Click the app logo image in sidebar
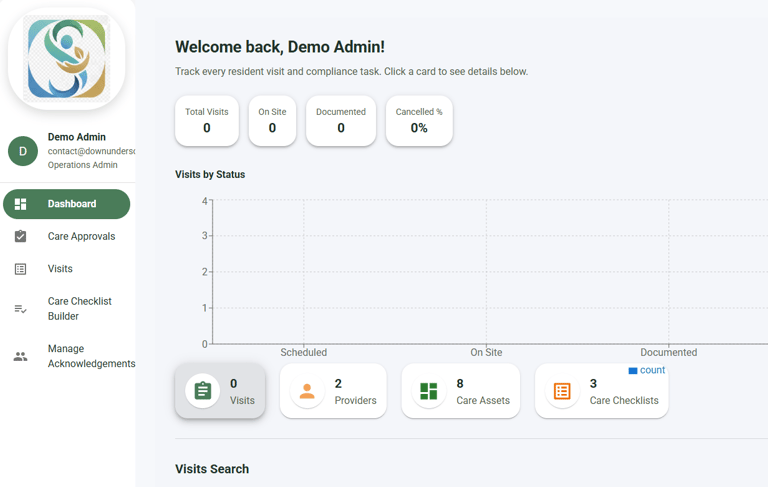This screenshot has width=768, height=487. [x=67, y=59]
